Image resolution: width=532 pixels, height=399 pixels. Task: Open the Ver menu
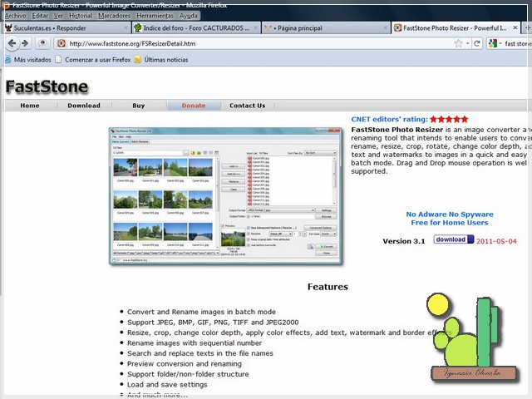coord(58,16)
